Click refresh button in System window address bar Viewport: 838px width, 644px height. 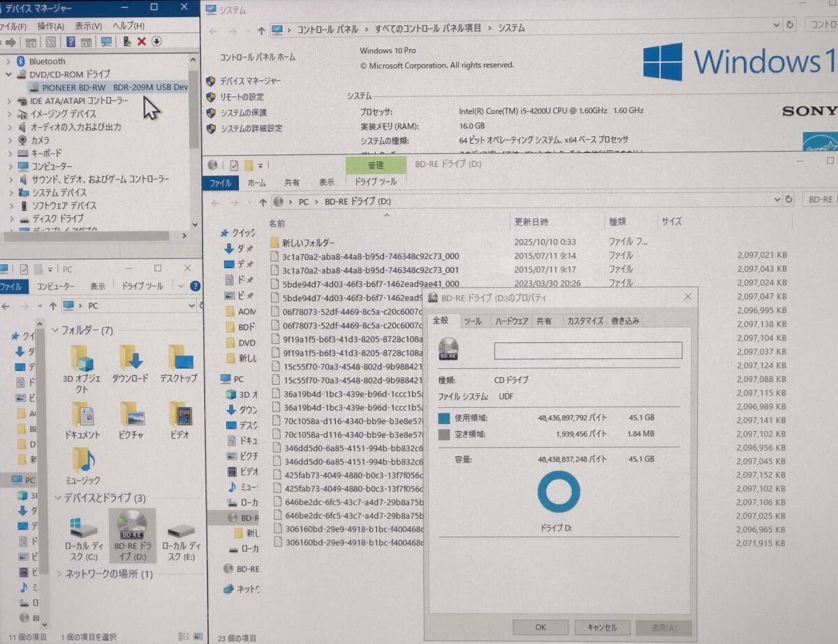pos(788,24)
